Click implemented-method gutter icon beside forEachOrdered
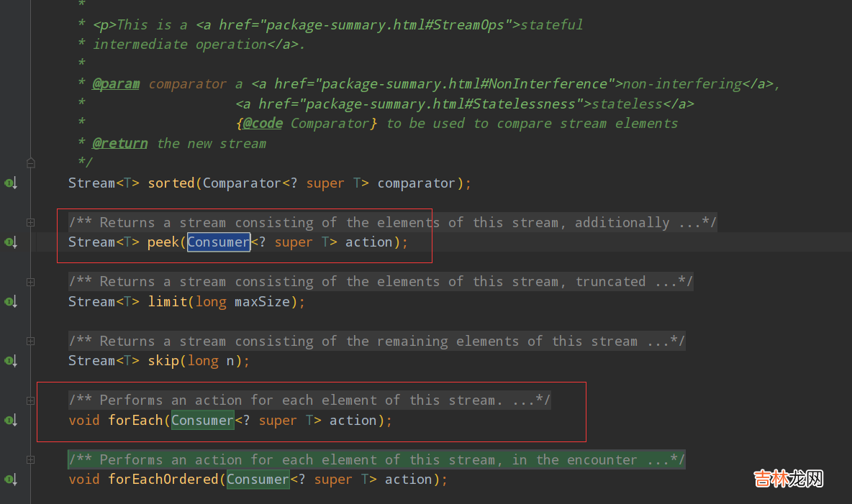 point(11,480)
